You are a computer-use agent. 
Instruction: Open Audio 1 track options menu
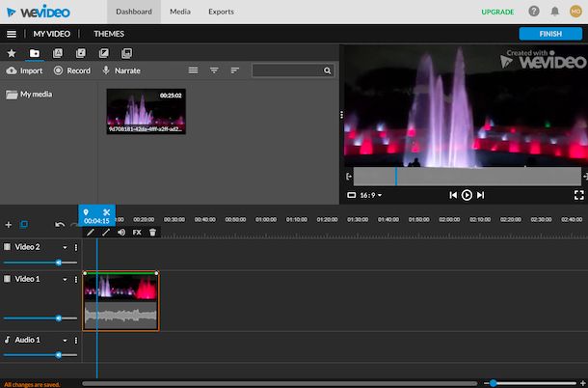[76, 341]
